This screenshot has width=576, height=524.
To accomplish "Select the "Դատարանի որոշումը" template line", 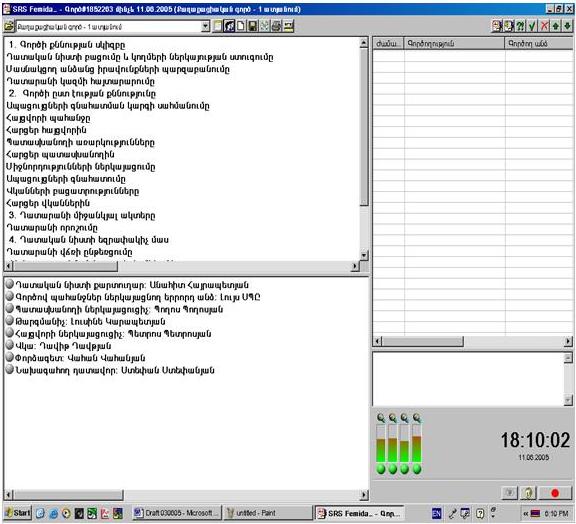I will click(x=52, y=227).
